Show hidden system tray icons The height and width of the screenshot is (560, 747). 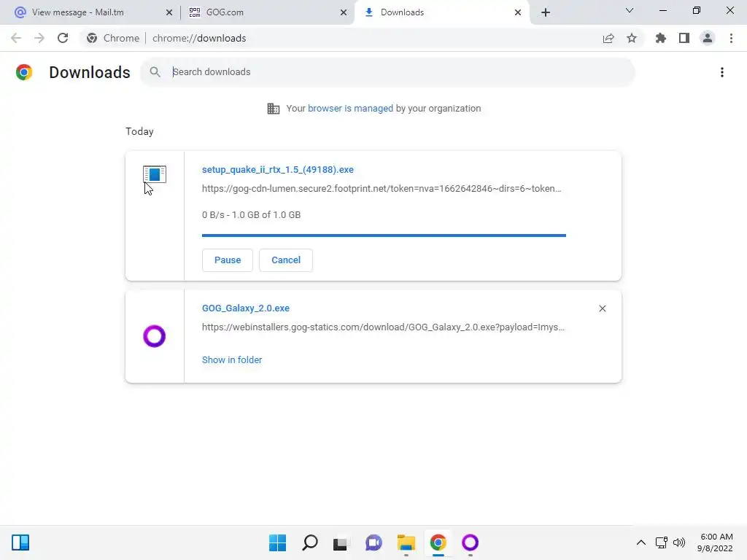tap(641, 542)
